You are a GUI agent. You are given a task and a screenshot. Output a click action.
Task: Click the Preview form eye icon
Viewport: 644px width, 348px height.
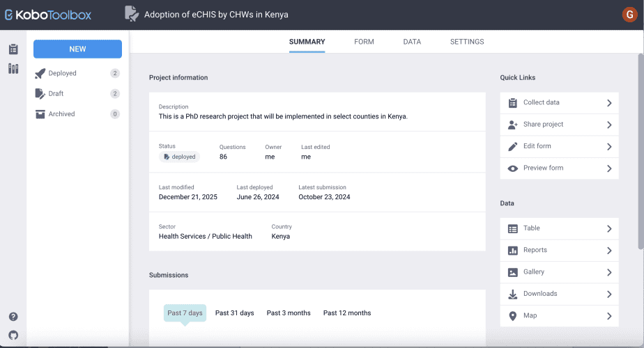point(513,168)
